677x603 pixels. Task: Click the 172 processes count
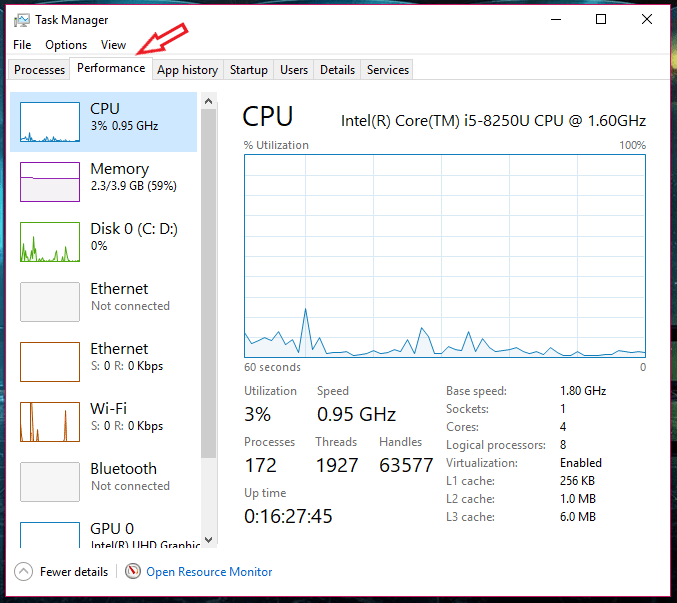pos(260,465)
